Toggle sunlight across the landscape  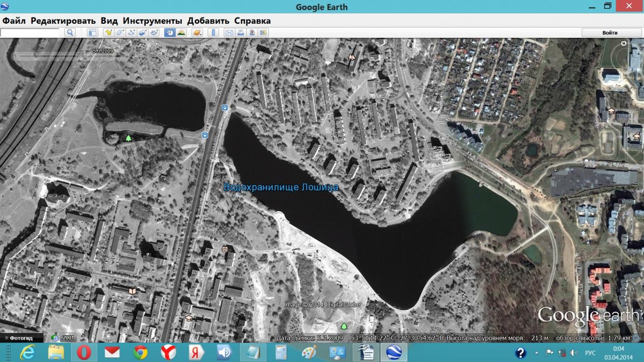pos(181,33)
